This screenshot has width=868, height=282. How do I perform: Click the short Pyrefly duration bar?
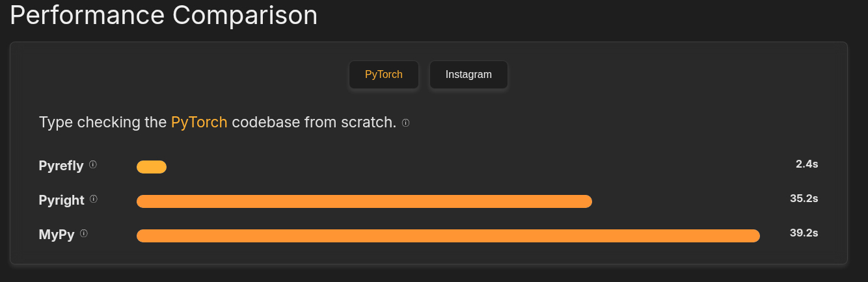point(152,167)
